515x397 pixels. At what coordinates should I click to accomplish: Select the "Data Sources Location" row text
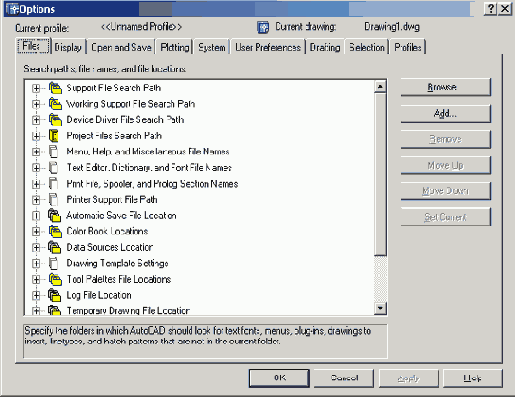tap(110, 247)
